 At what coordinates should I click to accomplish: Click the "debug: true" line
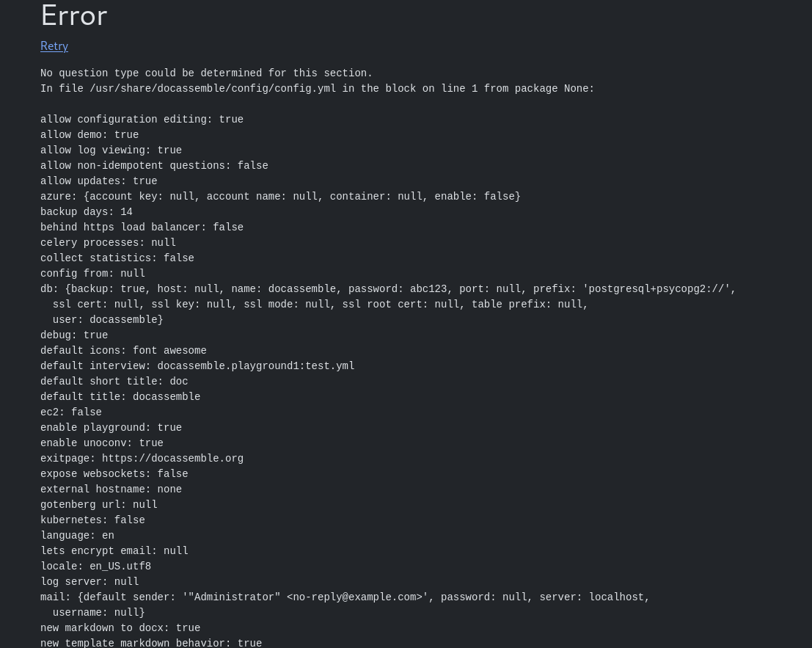pyautogui.click(x=74, y=335)
